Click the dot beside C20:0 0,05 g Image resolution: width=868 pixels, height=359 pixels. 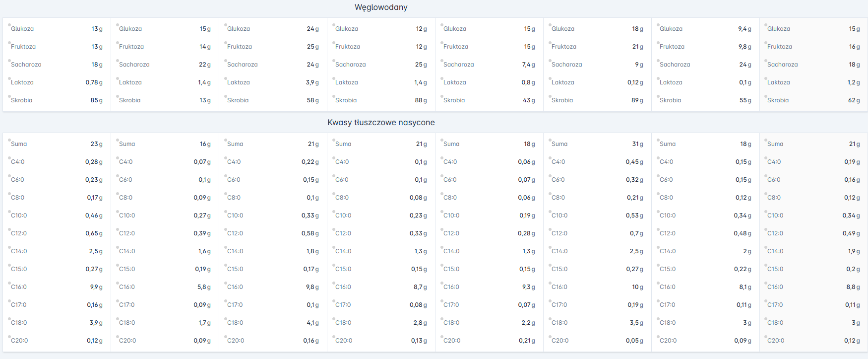pos(550,336)
